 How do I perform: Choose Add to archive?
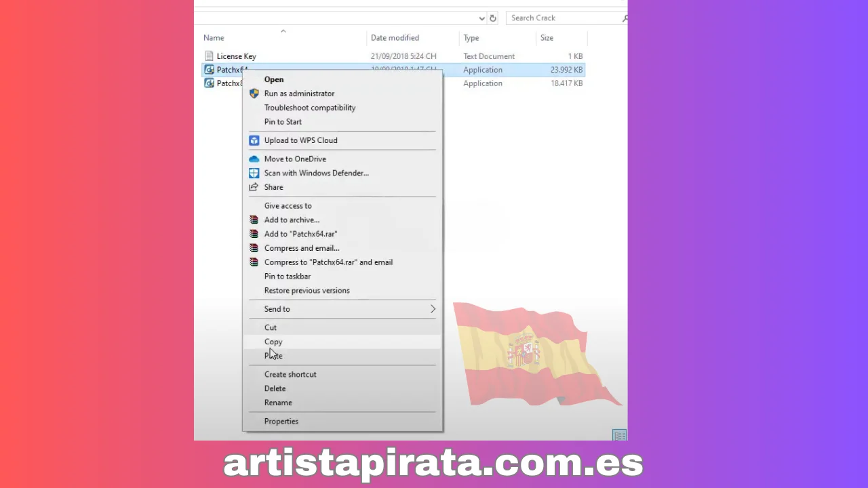[292, 220]
